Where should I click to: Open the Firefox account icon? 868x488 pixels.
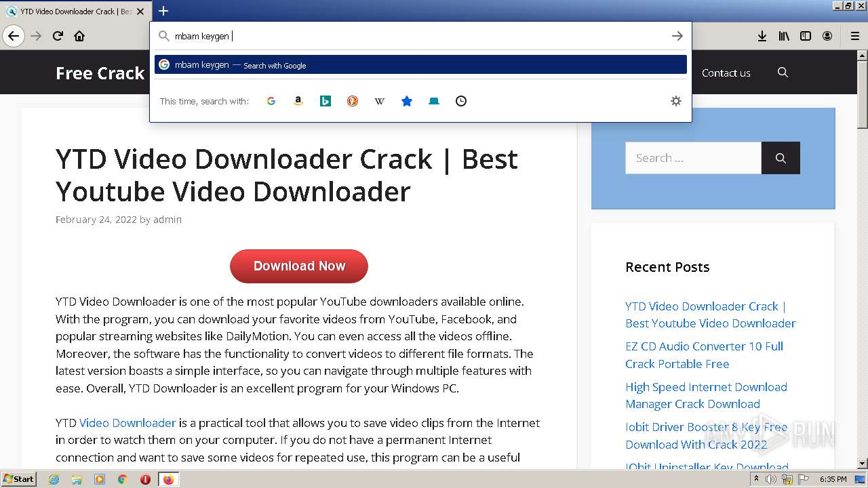(x=827, y=36)
